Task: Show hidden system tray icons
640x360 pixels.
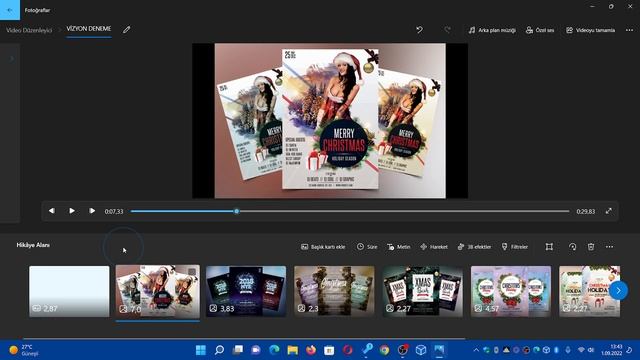Action: coord(476,350)
